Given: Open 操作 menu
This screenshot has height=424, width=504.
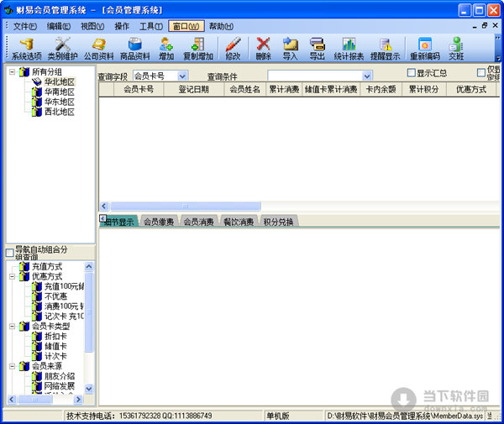Looking at the screenshot, I should coord(122,26).
